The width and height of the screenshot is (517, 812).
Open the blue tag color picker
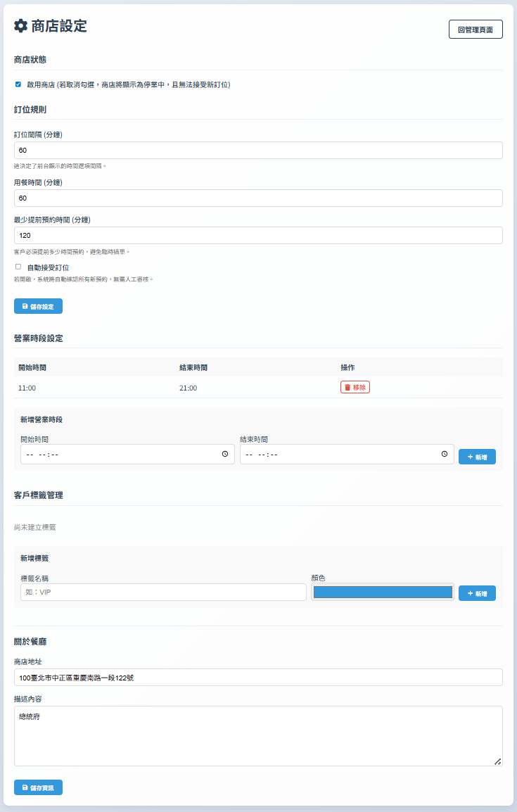[x=383, y=592]
